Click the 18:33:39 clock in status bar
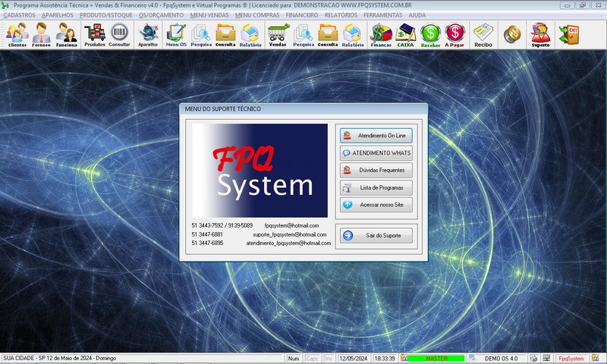The image size is (607, 364). click(384, 359)
